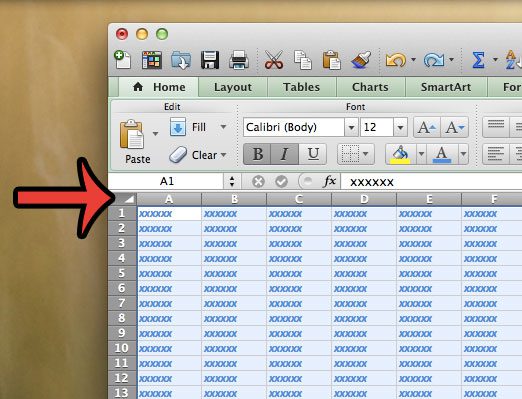Image resolution: width=522 pixels, height=399 pixels.
Task: Toggle Italic formatting
Action: coord(284,154)
